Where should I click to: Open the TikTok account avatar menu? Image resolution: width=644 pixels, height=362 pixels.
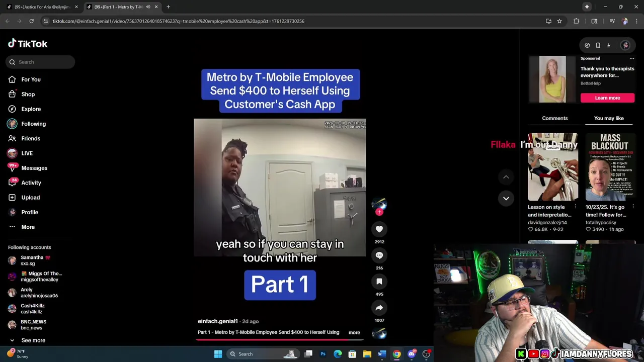[x=625, y=45]
